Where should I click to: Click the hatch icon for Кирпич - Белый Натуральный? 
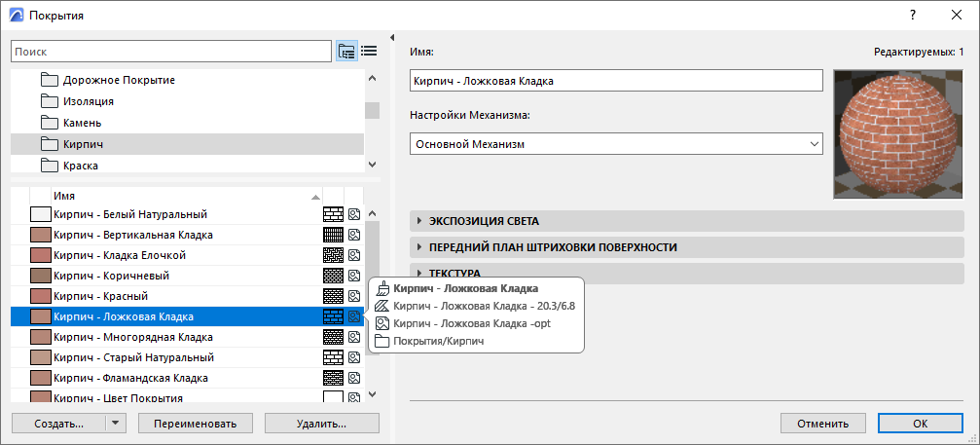point(334,214)
